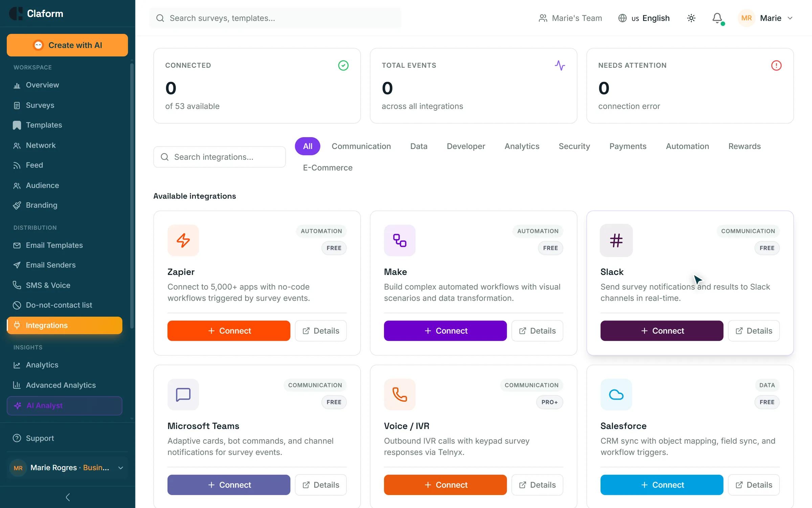Connect the Voice / IVR integration
Screen dimensions: 812x508
(x=445, y=485)
